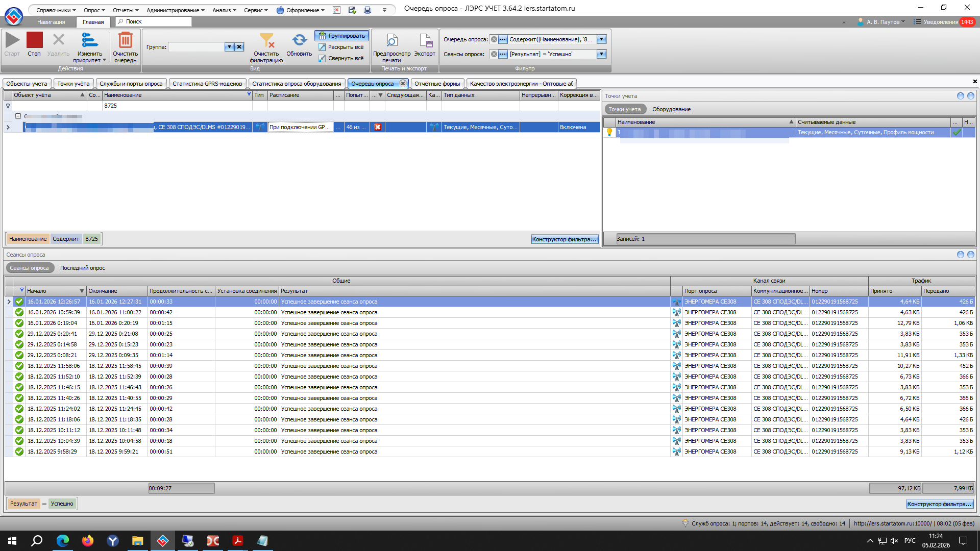Click Очистить очередь trash icon

(x=125, y=41)
